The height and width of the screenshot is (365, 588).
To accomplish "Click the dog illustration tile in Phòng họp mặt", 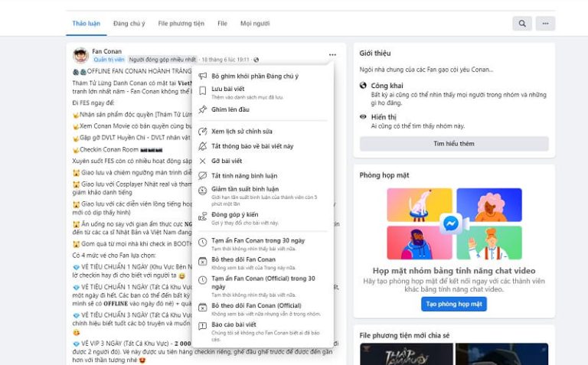I will pos(420,204).
